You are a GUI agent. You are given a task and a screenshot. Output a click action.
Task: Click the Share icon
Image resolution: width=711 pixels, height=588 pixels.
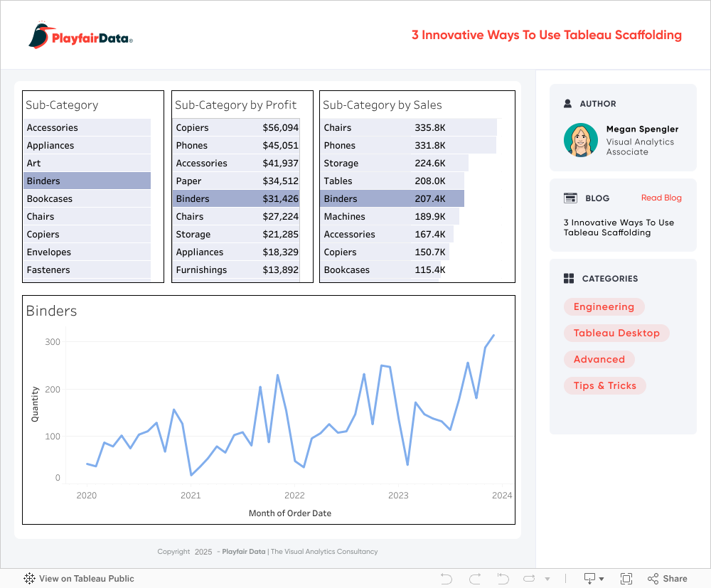coord(667,579)
